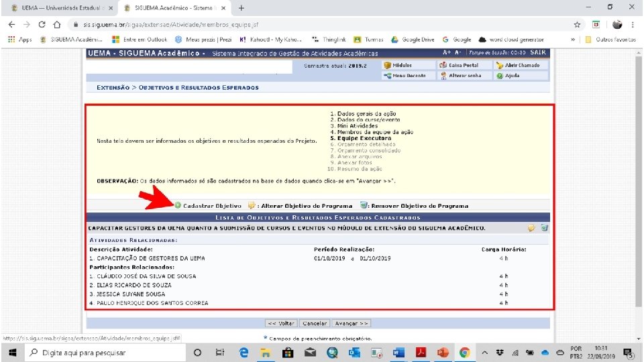Open the Chrome menu with three dots
Screen dimensions: 644x362
tap(633, 25)
